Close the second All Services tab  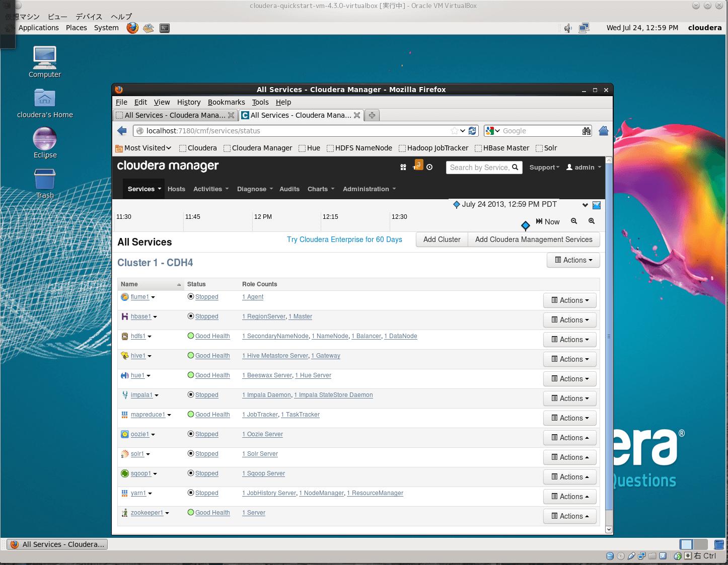coord(357,115)
